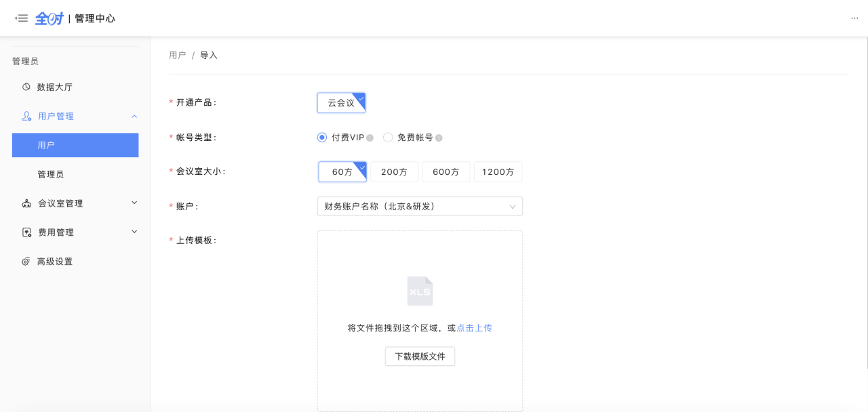868x412 pixels.
Task: Expand the 会议室管理 chevron
Action: click(x=134, y=203)
